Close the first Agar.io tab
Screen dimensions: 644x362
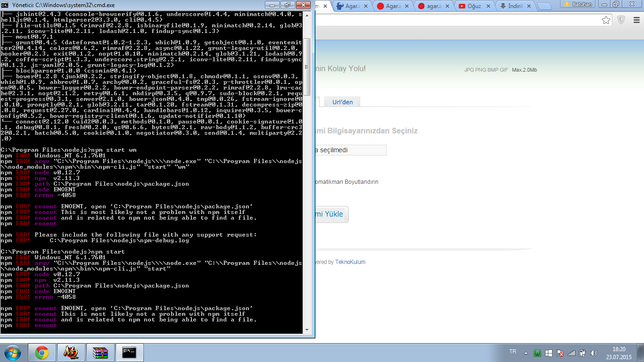pos(365,6)
